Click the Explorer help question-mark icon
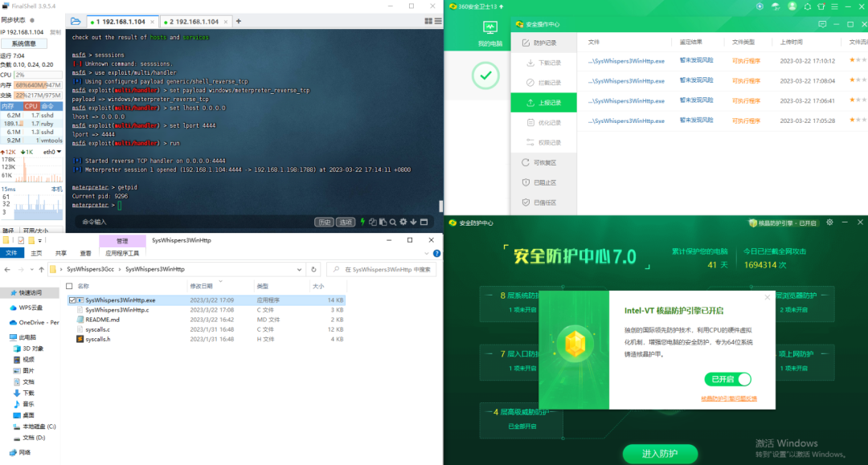 point(436,253)
